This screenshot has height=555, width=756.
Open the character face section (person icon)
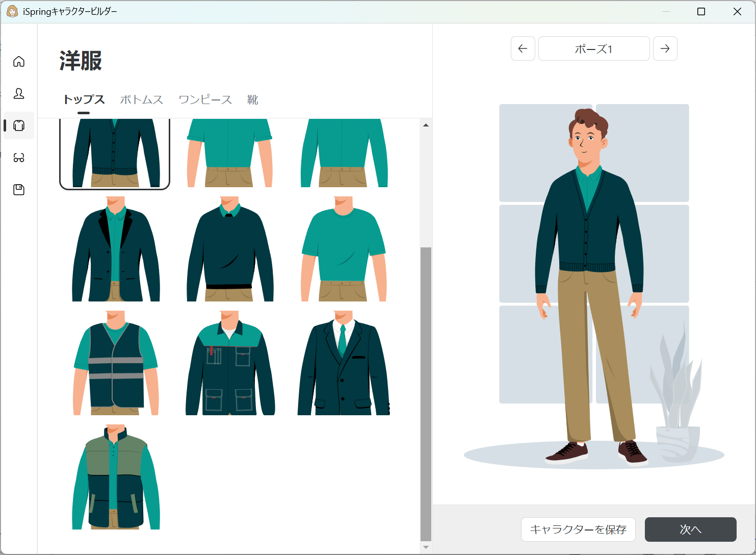tap(19, 94)
